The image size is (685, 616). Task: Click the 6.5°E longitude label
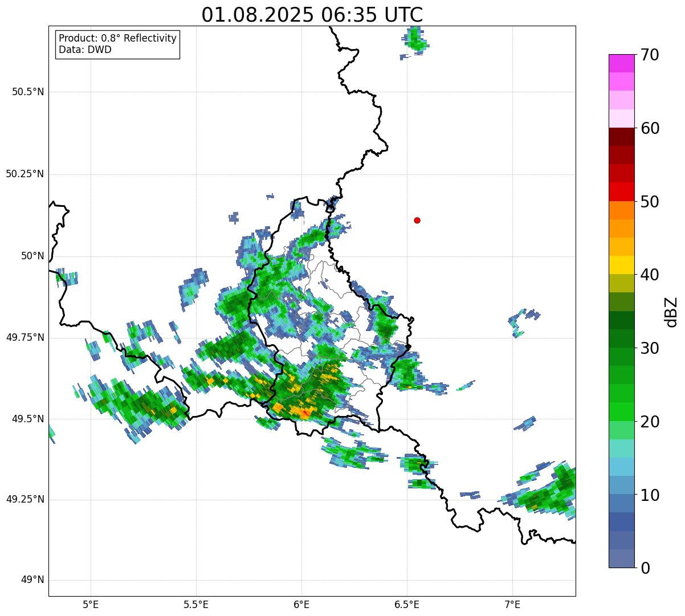(x=407, y=605)
